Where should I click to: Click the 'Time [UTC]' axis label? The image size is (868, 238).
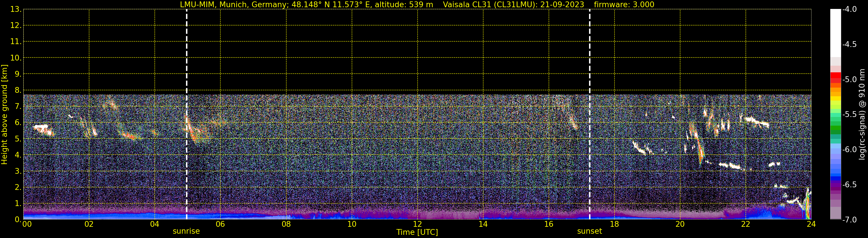[x=417, y=232]
